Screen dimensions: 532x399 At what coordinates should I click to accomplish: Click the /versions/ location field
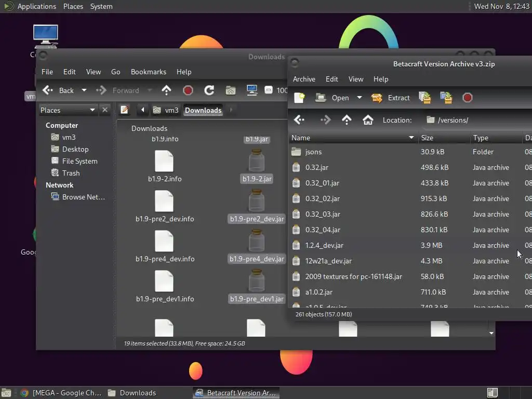tap(478, 120)
